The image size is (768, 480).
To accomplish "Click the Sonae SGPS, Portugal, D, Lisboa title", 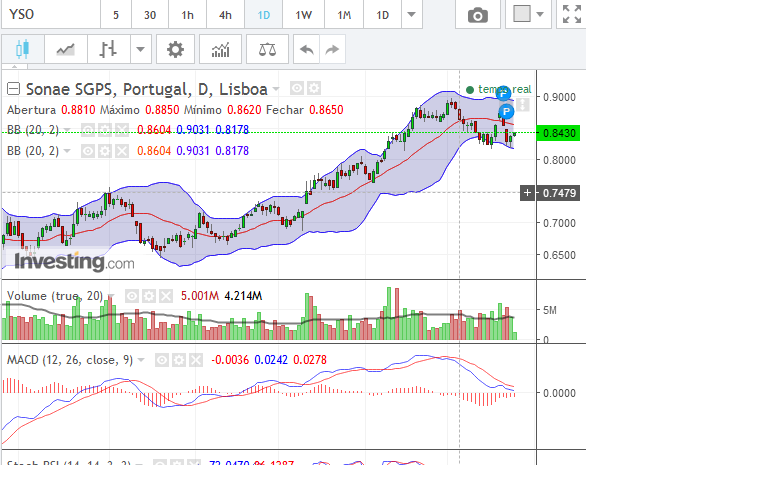I will [x=146, y=89].
